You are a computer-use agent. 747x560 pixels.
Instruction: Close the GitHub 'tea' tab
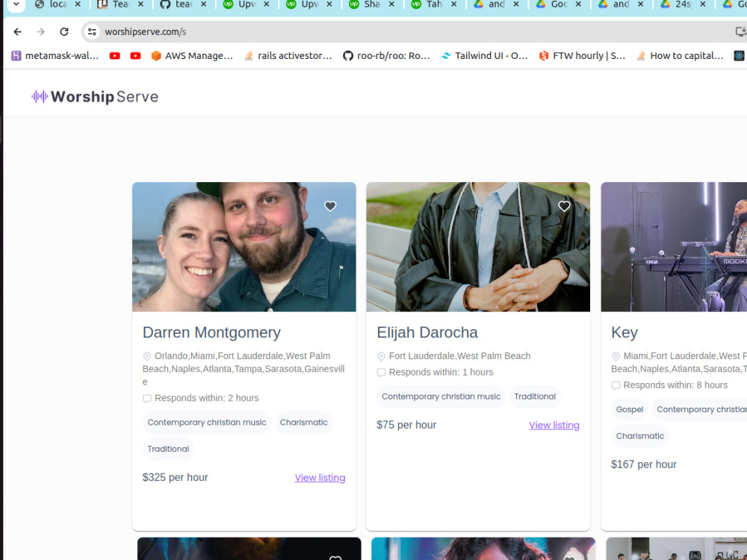click(203, 4)
